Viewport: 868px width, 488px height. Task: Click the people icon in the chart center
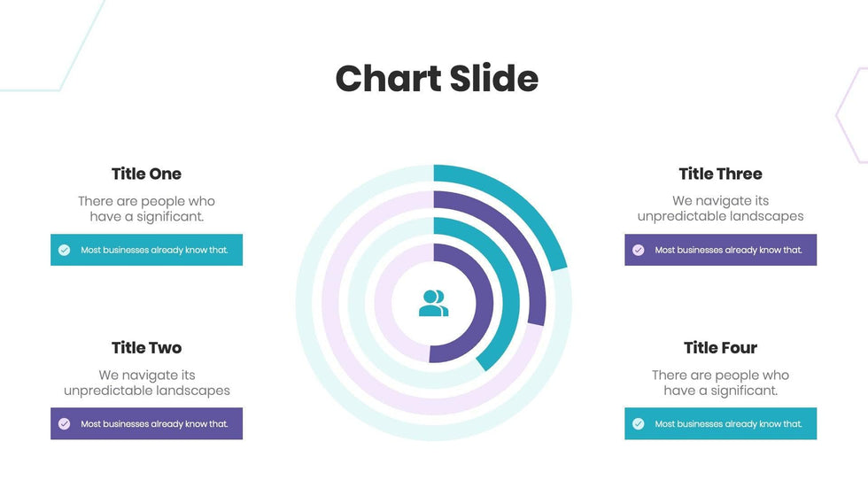tap(433, 303)
